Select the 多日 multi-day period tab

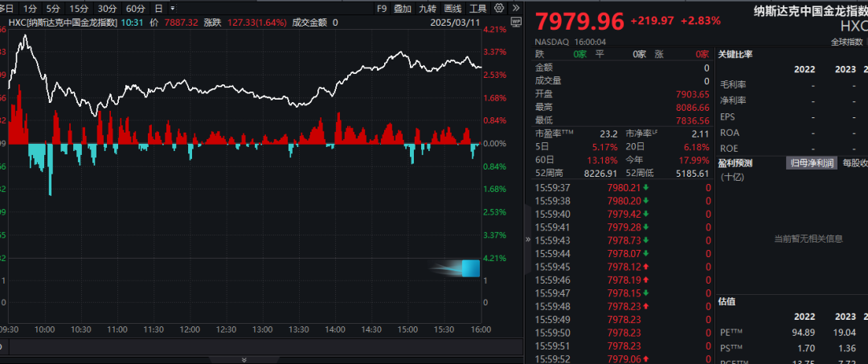tap(8, 8)
